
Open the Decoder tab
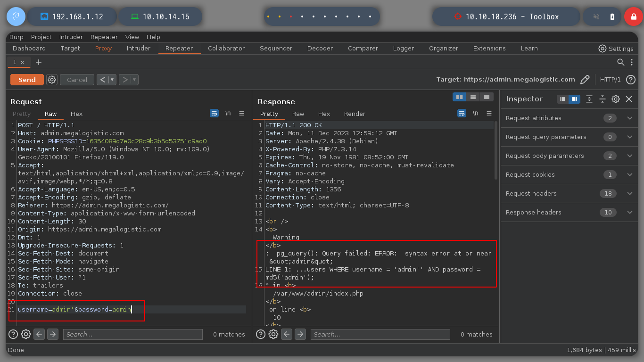320,48
